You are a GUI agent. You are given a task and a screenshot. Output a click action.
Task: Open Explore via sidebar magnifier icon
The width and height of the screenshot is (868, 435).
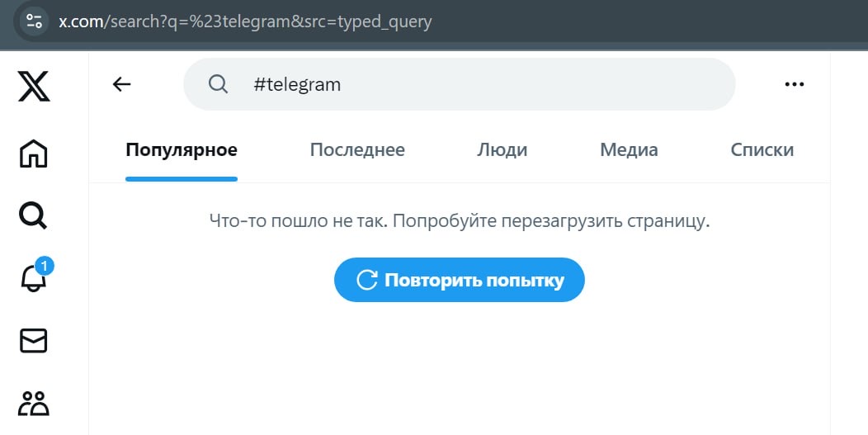pos(33,215)
